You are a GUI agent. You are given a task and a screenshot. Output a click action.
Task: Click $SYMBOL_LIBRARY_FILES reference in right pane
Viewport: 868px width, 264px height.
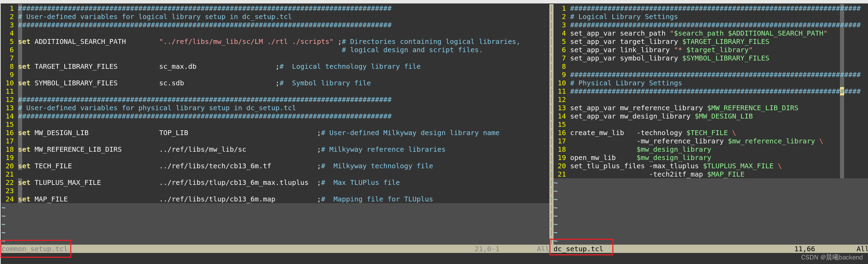coord(726,58)
